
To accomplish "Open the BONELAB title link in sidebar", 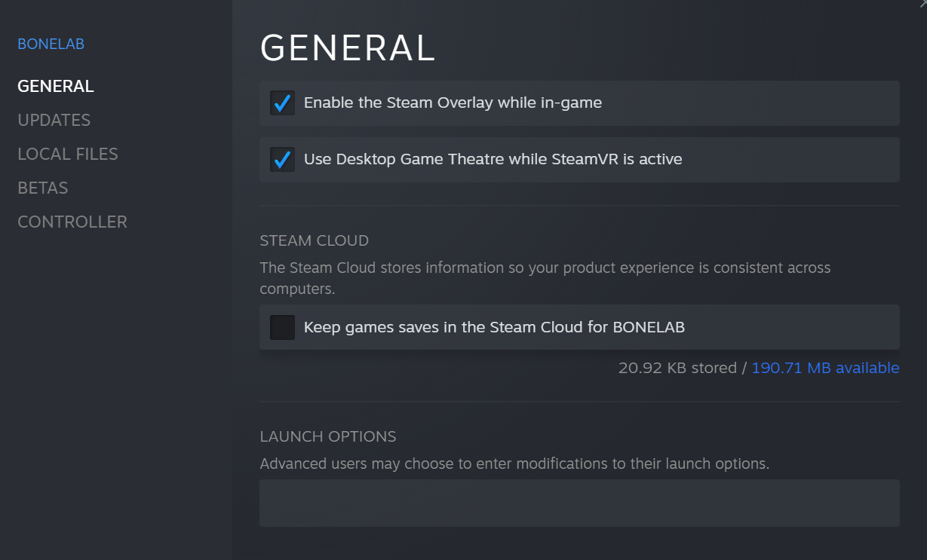I will coord(51,44).
